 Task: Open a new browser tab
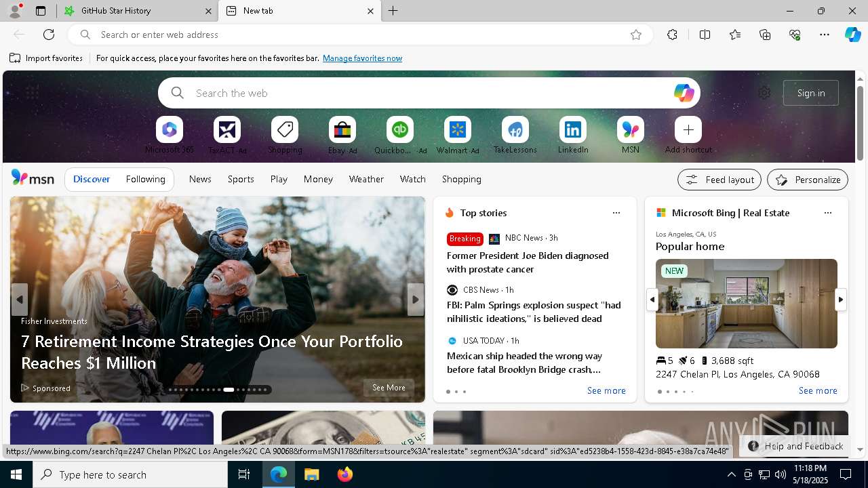[x=393, y=11]
